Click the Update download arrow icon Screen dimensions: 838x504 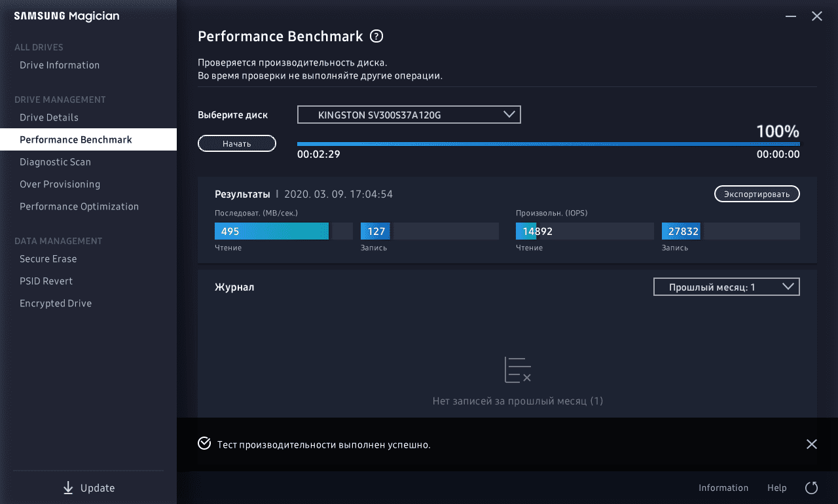point(68,488)
